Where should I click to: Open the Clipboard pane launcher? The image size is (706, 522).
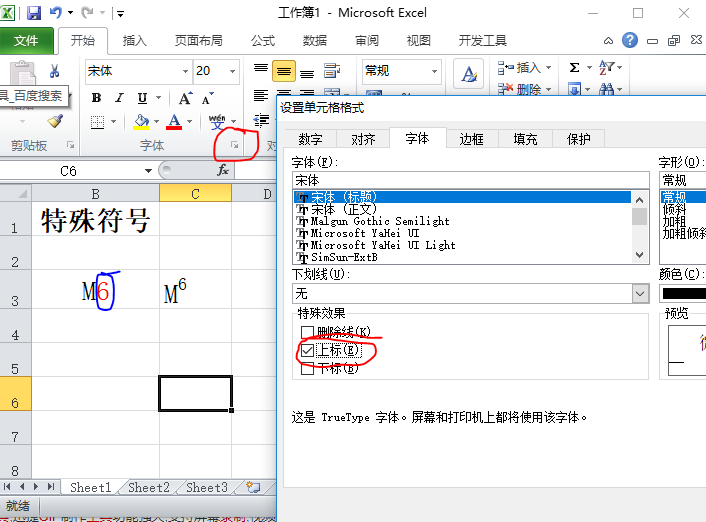click(70, 145)
